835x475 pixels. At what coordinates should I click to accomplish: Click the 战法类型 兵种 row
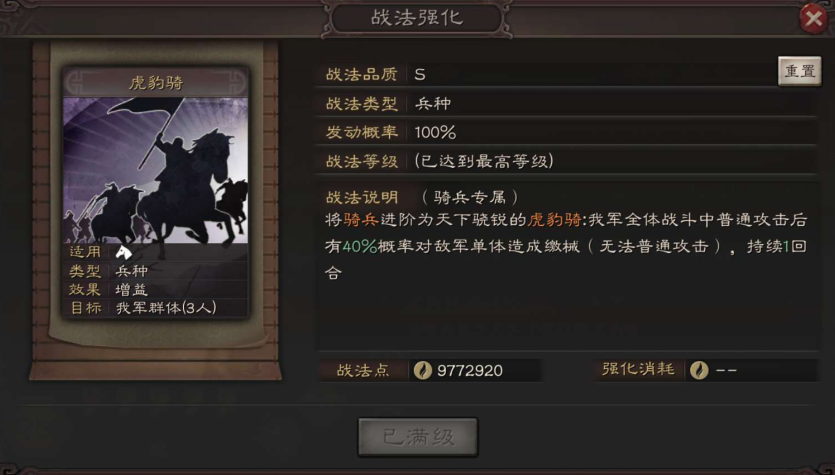tap(567, 103)
